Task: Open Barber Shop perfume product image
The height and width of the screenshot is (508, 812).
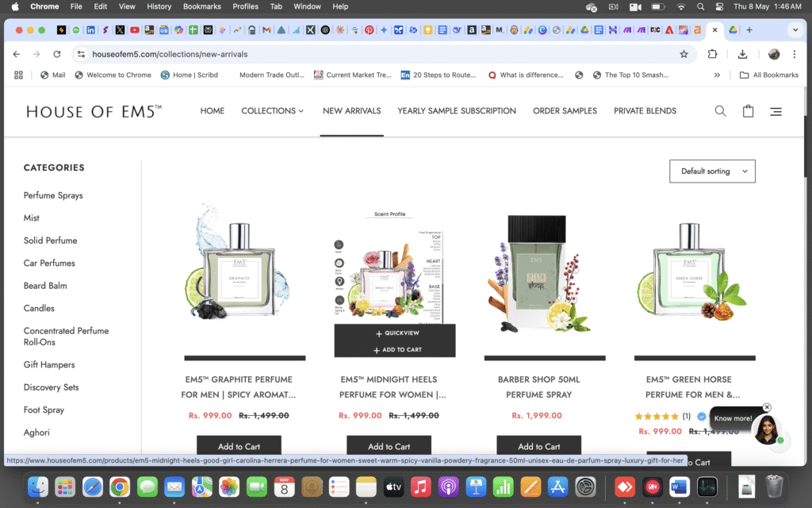Action: (x=539, y=273)
